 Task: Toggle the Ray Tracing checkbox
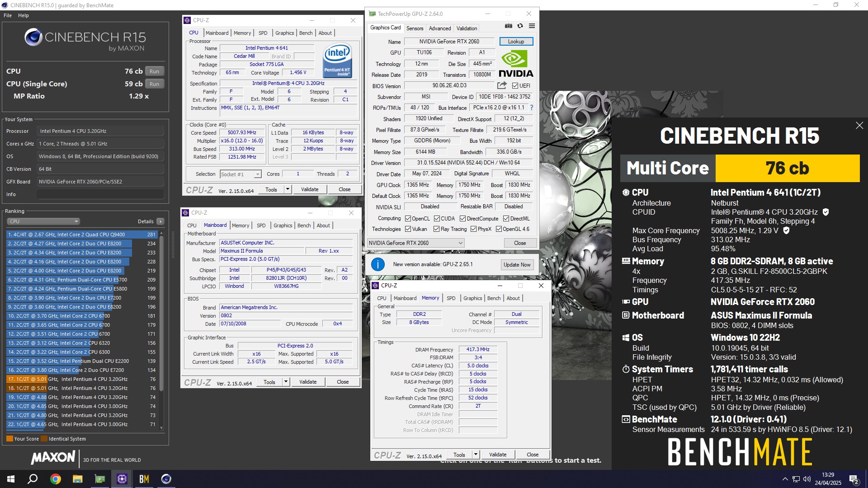click(x=436, y=229)
